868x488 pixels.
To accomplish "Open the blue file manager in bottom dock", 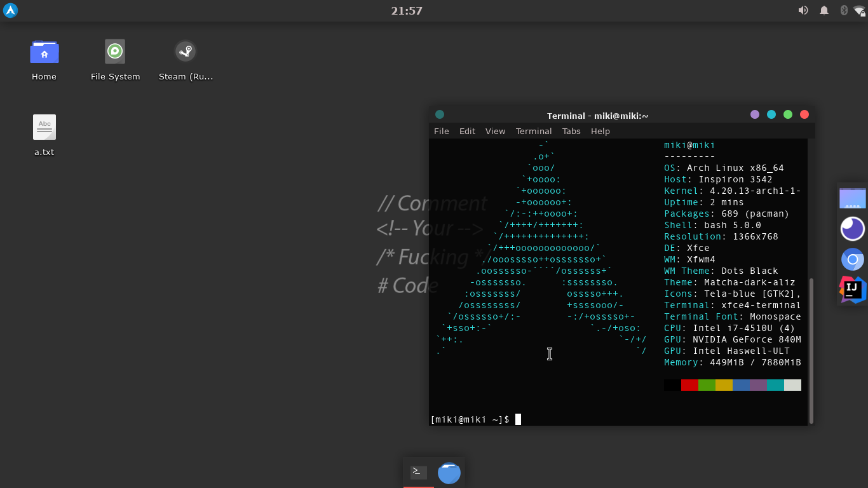I will click(449, 473).
